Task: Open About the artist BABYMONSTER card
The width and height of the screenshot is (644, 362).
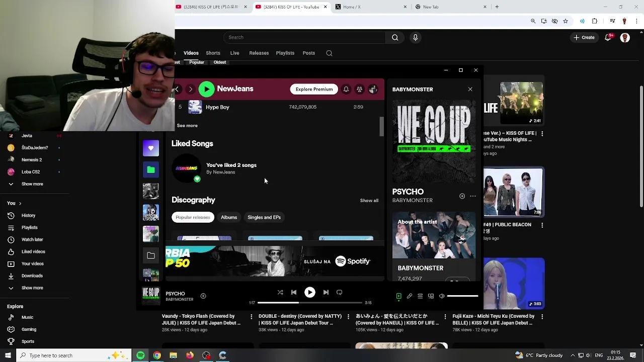Action: (x=434, y=246)
